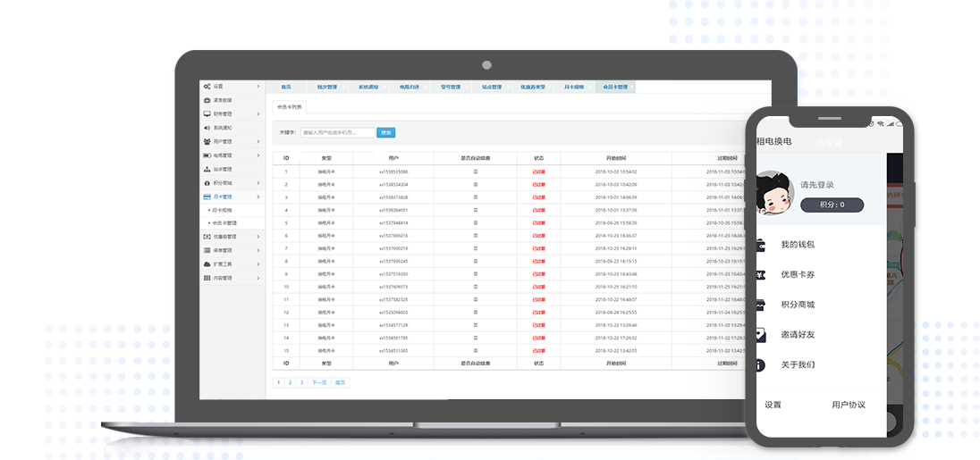980x460 pixels.
Task: Tap the 关于我们 info icon on phone
Action: click(760, 364)
